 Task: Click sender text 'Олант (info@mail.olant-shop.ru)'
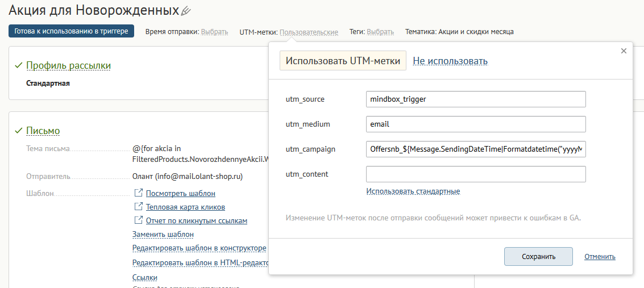pos(188,177)
